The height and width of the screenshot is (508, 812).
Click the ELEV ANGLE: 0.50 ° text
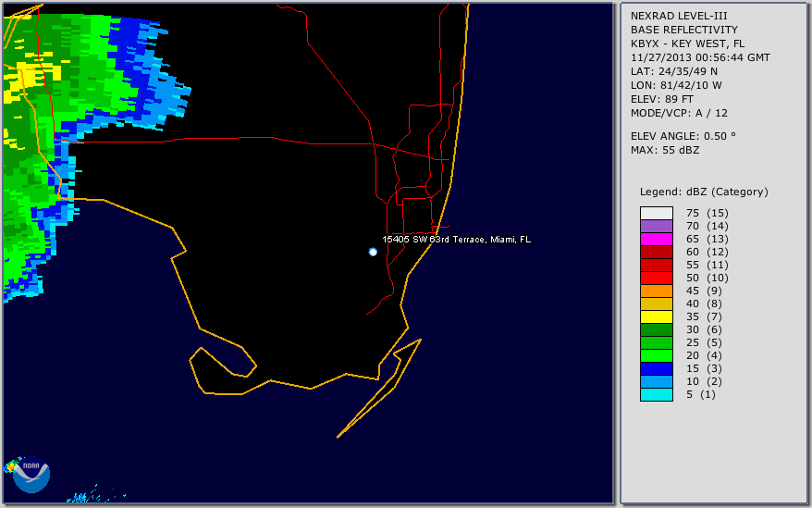pyautogui.click(x=683, y=136)
